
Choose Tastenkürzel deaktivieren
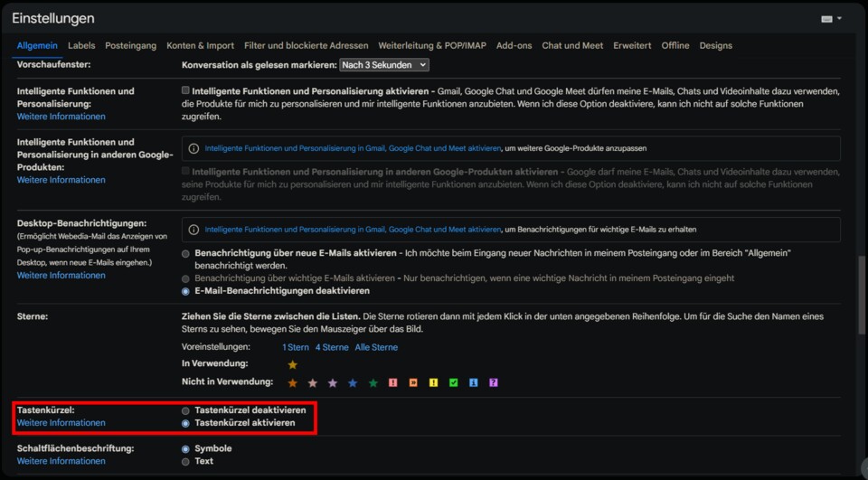tap(185, 410)
